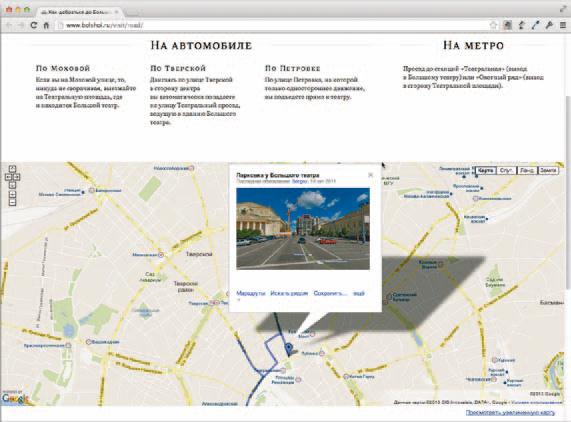
Task: Click the 'По Петровке' heading
Action: click(x=292, y=68)
